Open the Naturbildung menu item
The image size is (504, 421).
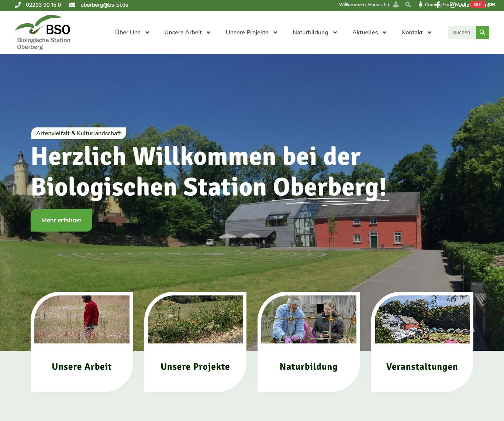(310, 32)
